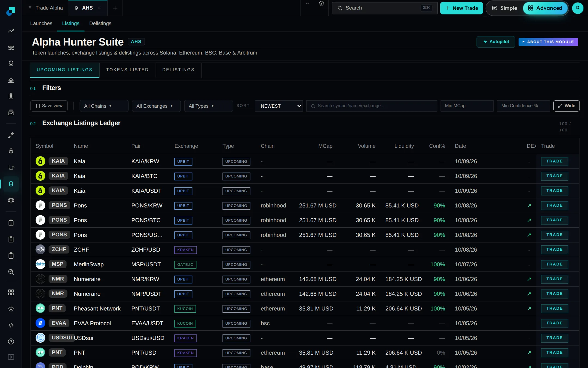Open the NEWEST sort dropdown
This screenshot has height=368, width=588.
(279, 106)
